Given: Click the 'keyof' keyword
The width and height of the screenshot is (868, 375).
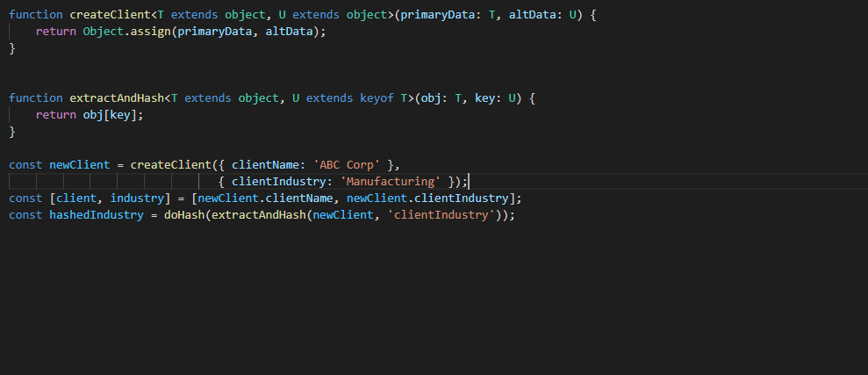Looking at the screenshot, I should tap(377, 98).
